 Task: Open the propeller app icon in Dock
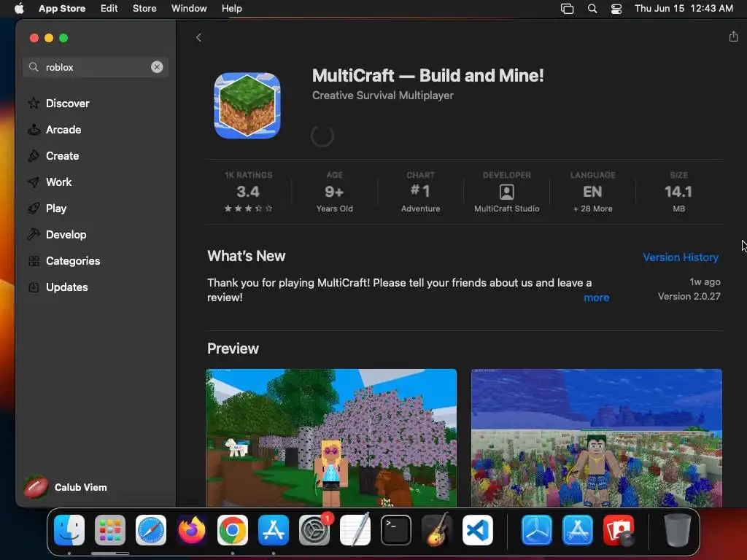pos(537,530)
